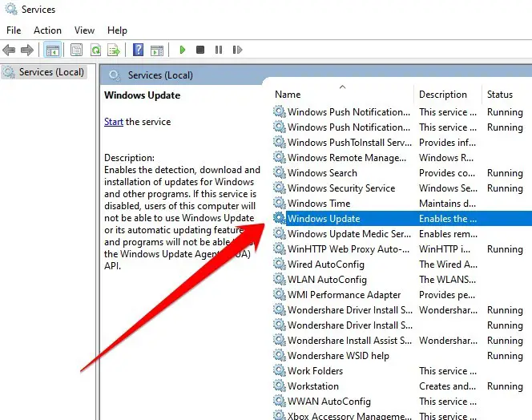The width and height of the screenshot is (532, 420).
Task: Click the Windows Time gear icon
Action: coord(280,203)
